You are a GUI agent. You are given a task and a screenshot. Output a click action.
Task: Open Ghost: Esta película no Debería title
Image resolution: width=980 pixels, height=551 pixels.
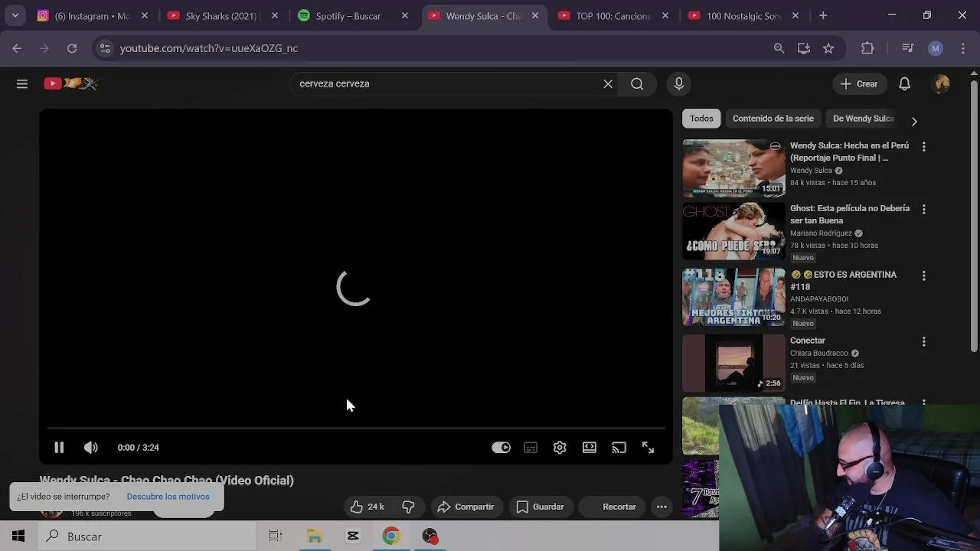click(850, 214)
